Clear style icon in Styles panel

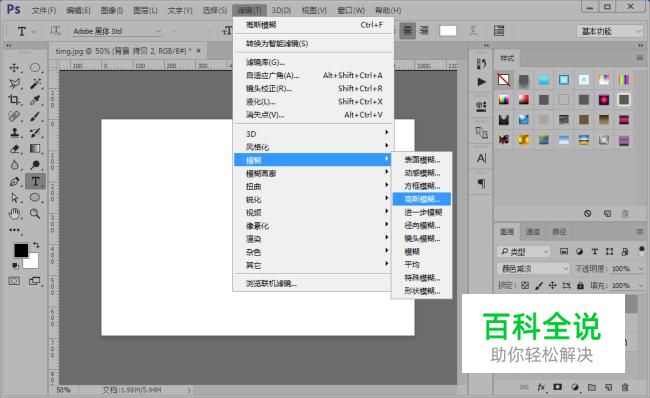click(x=587, y=214)
